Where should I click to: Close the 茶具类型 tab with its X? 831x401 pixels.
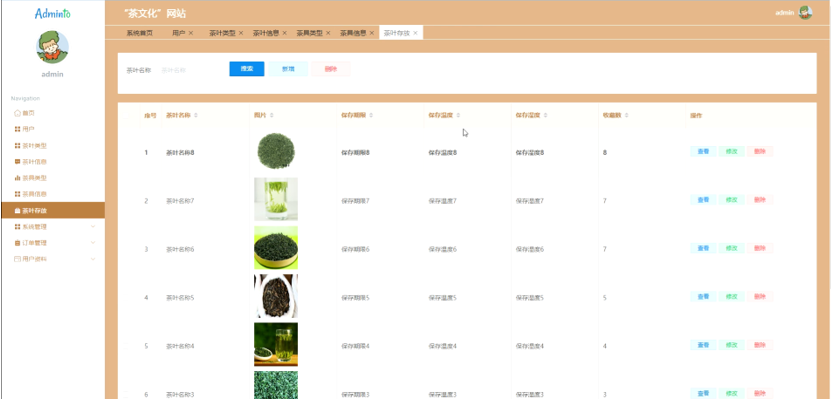[328, 33]
